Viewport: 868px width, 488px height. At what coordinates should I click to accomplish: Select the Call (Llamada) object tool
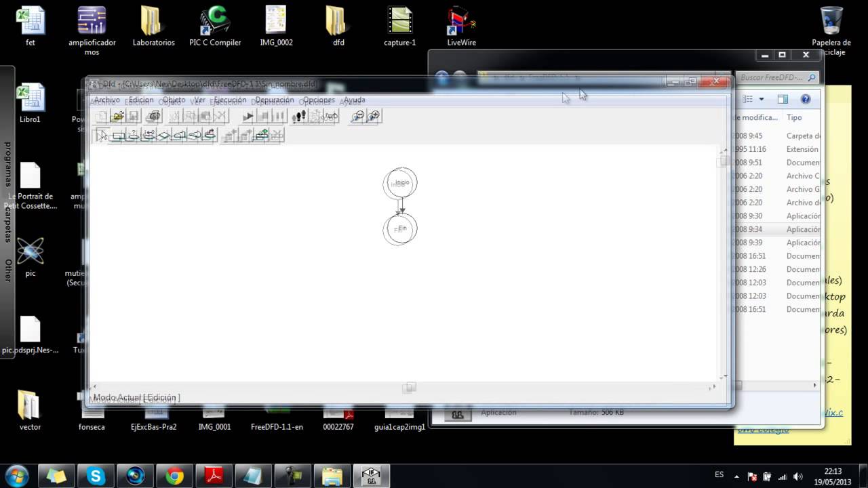click(210, 136)
